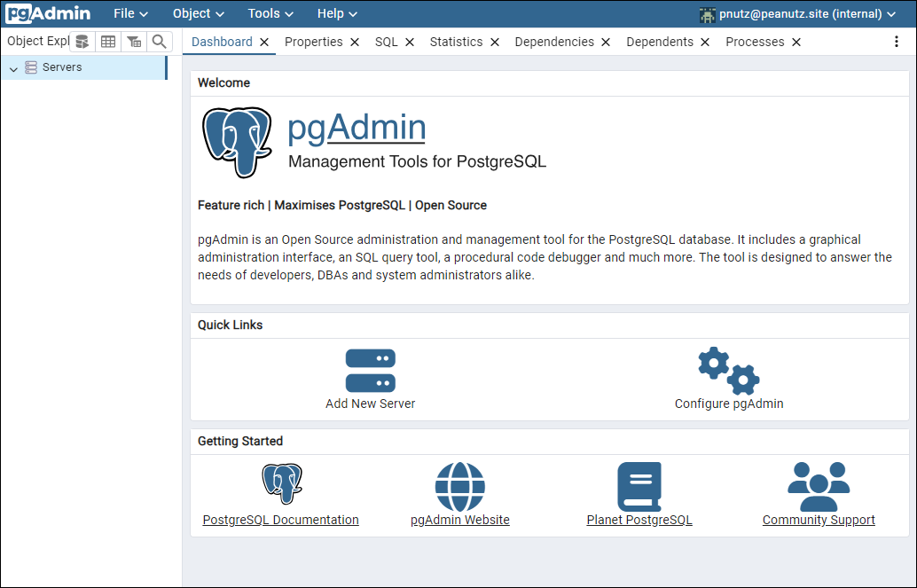The image size is (917, 588).
Task: Switch to the Properties tab
Action: 313,42
